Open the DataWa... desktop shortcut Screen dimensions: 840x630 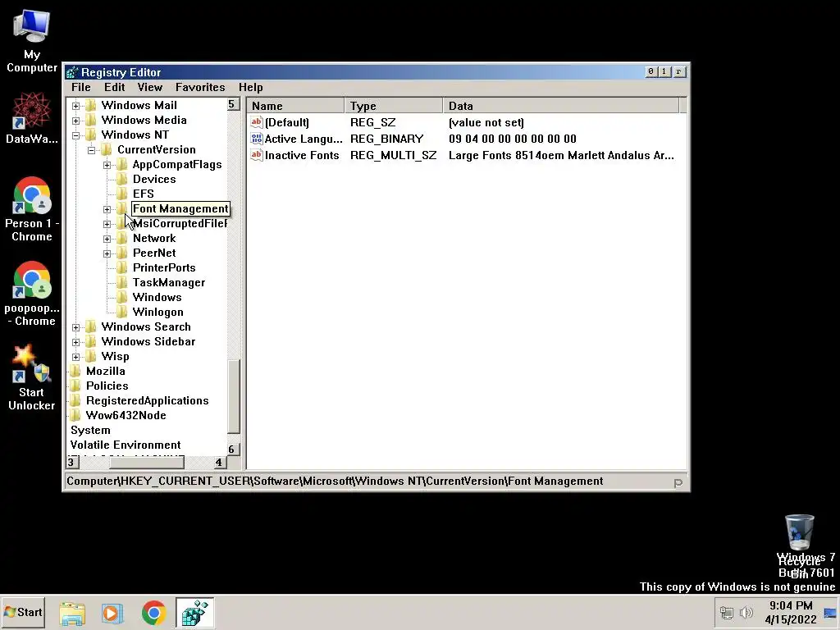tap(32, 118)
